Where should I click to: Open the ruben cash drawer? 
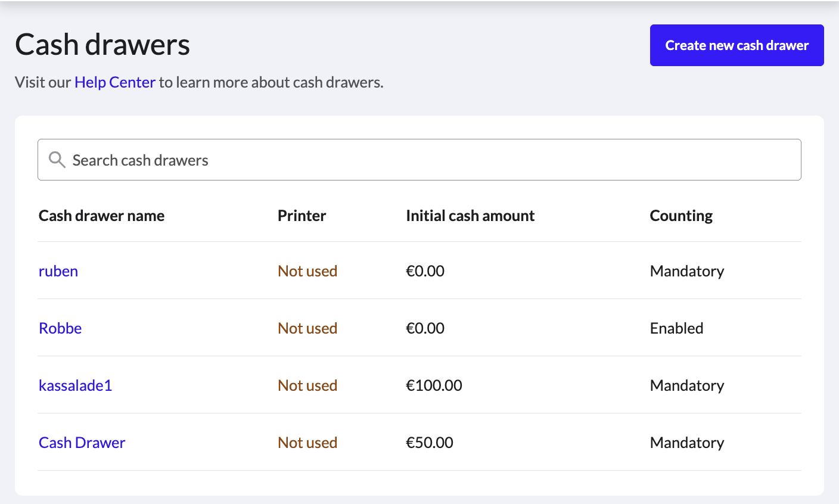58,271
